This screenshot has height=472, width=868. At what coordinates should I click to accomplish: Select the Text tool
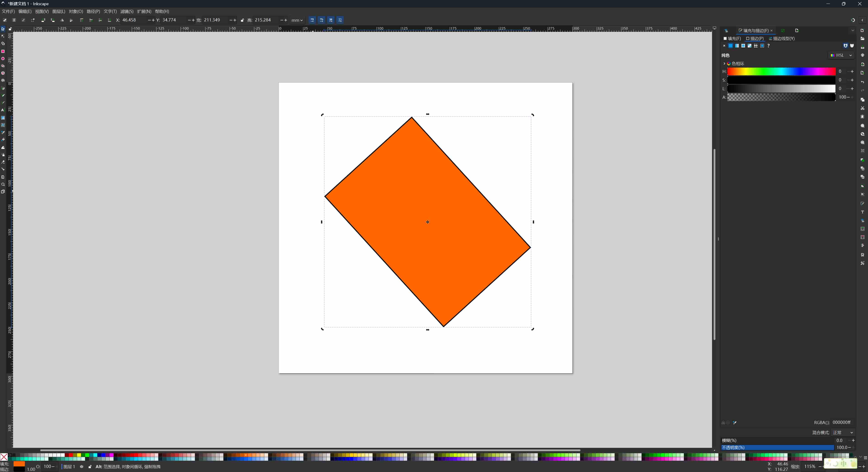click(x=3, y=110)
